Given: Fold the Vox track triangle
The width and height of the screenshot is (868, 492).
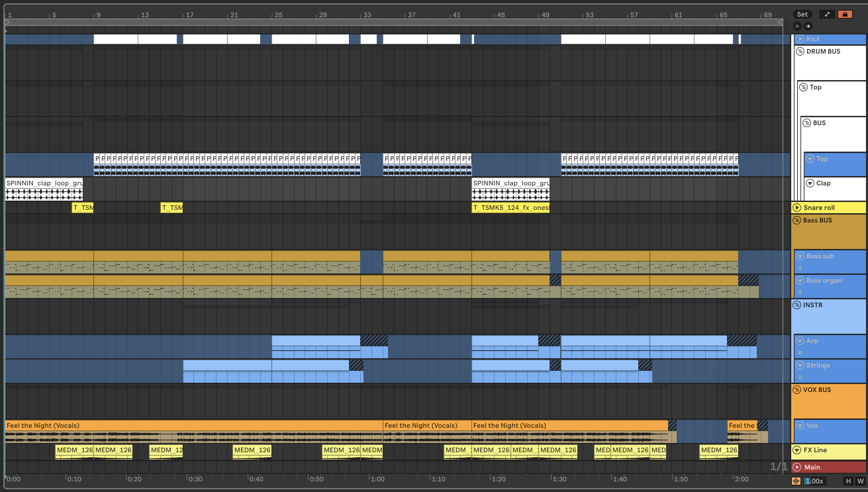Looking at the screenshot, I should point(800,426).
